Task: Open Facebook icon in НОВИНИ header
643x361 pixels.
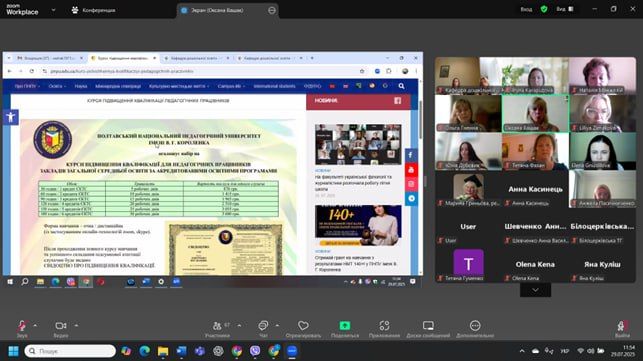Action: pyautogui.click(x=397, y=101)
